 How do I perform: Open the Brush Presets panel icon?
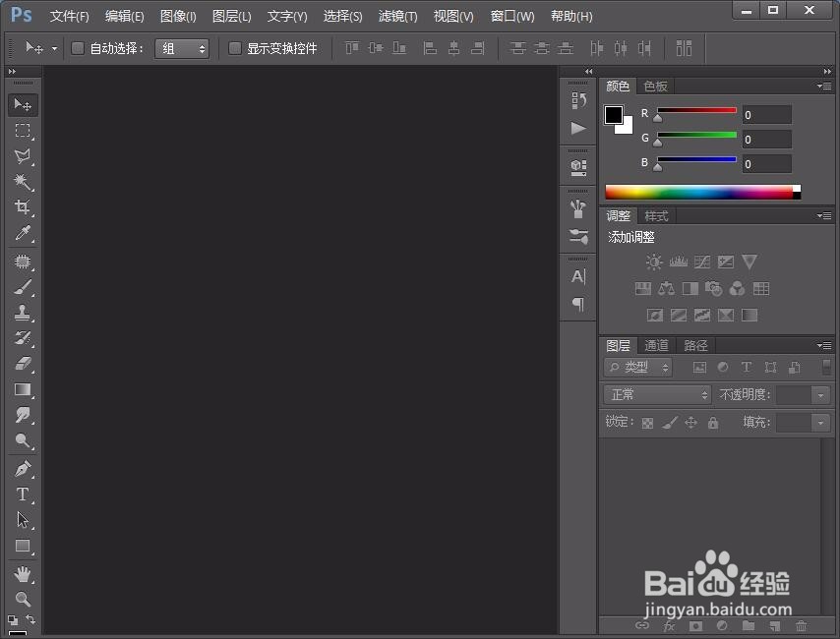tap(578, 236)
